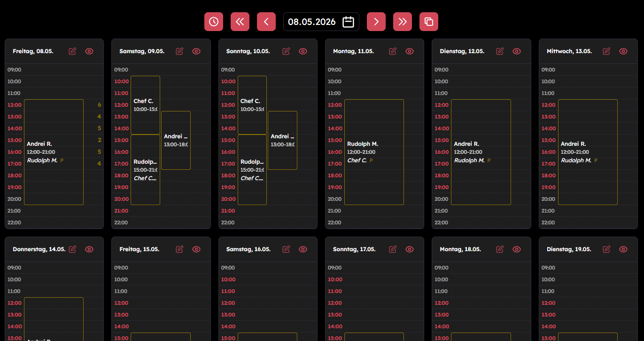Toggle the eye icon for Montag, 18.05.
The width and height of the screenshot is (644, 341).
click(517, 249)
